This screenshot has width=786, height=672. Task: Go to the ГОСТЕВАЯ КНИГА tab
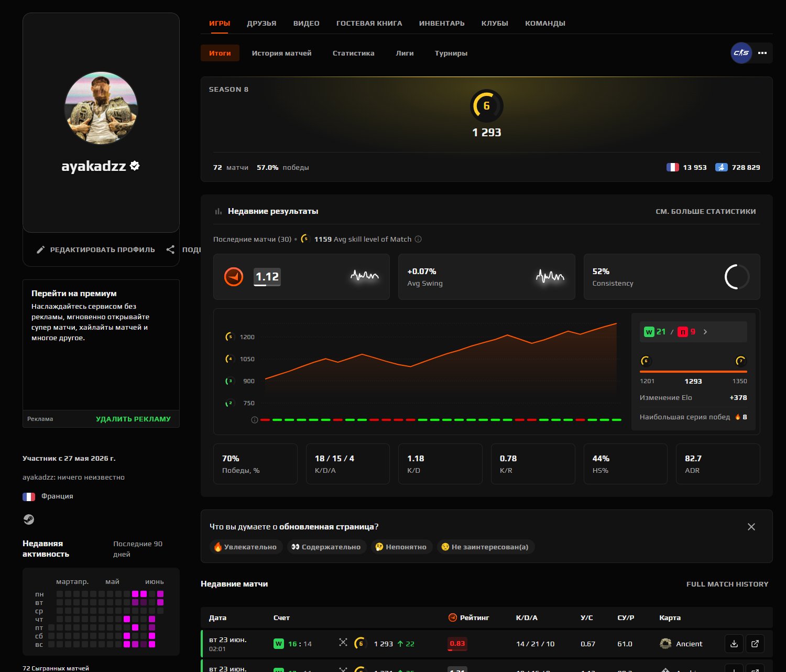click(369, 23)
